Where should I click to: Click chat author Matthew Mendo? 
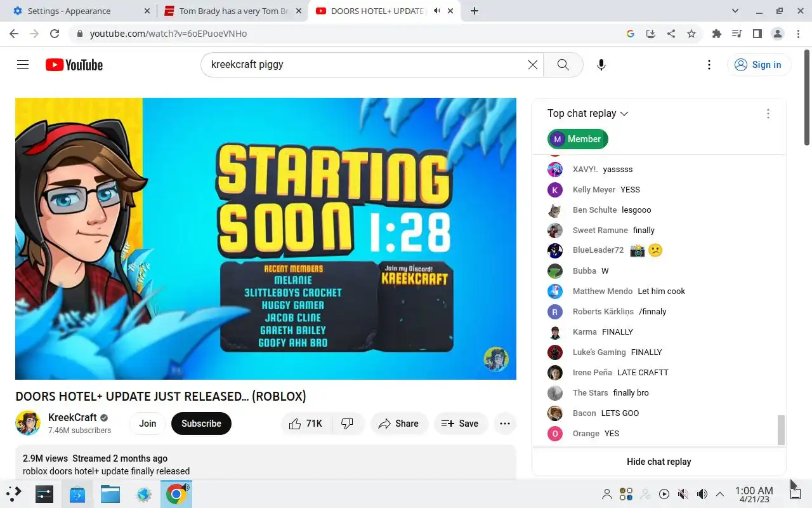603,291
